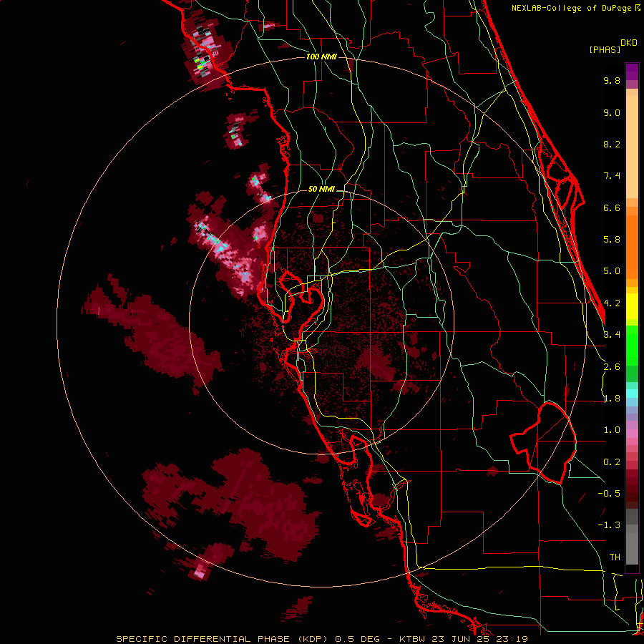
Task: Click the 100 NMI range ring label
Action: [x=321, y=57]
